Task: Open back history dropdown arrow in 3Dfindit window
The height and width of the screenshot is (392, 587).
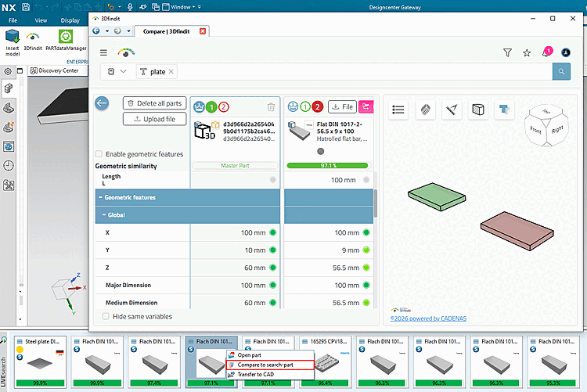Action: (x=106, y=31)
